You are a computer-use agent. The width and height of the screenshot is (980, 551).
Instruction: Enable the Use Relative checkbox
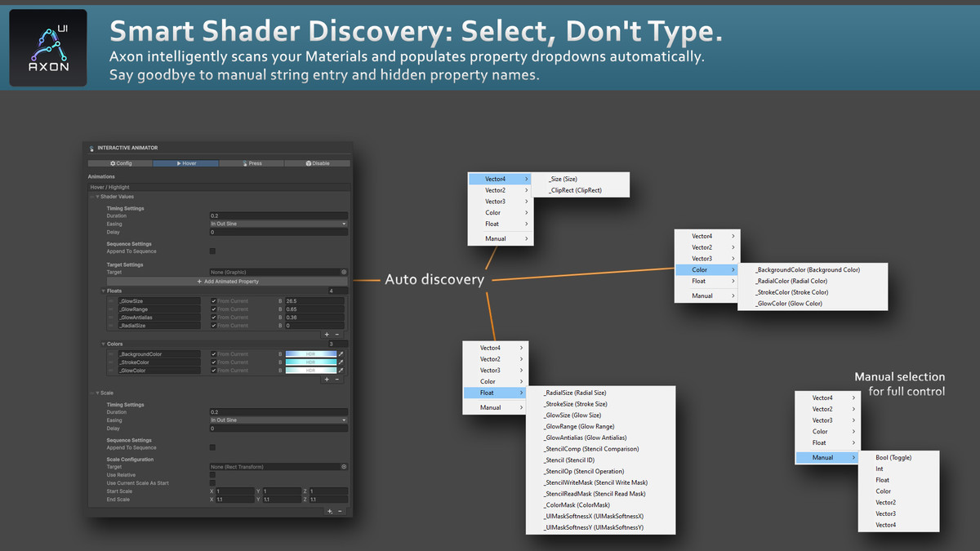[x=213, y=475]
